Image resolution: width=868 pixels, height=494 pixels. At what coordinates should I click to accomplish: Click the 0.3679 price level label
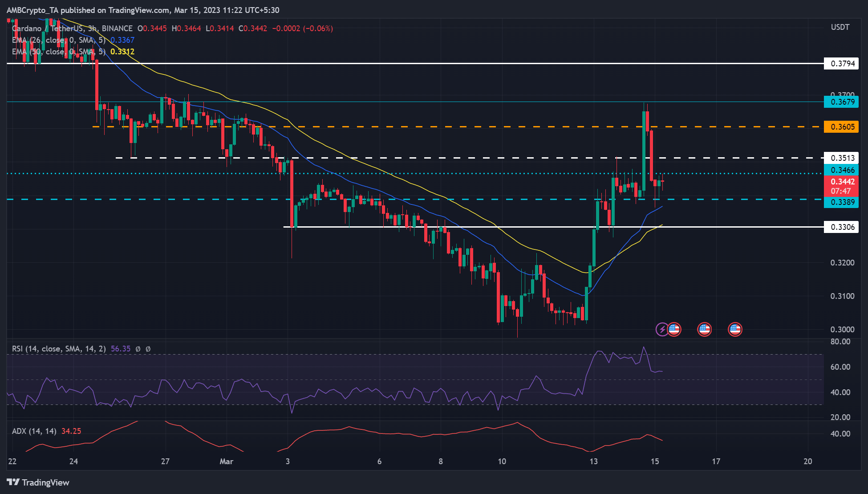tap(841, 102)
